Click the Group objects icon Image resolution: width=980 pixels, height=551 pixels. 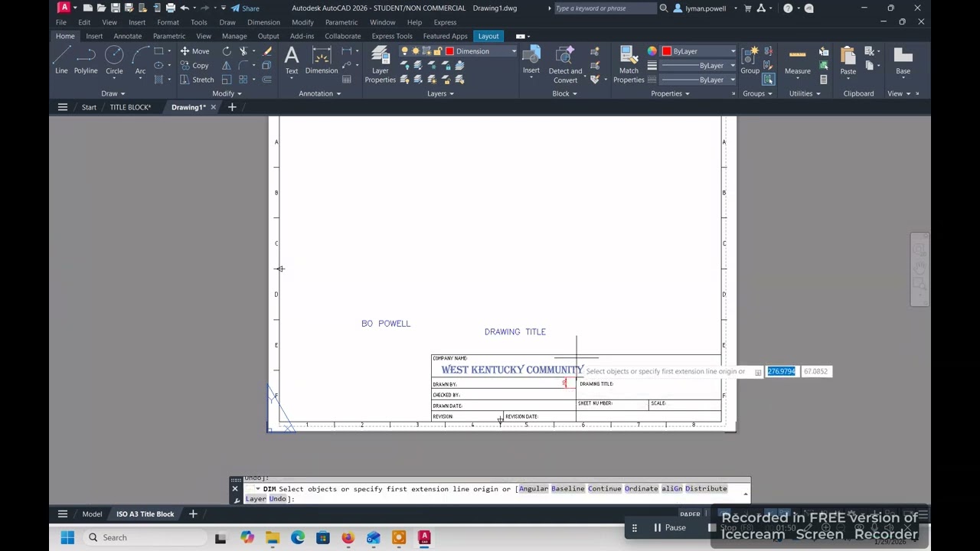coord(750,60)
